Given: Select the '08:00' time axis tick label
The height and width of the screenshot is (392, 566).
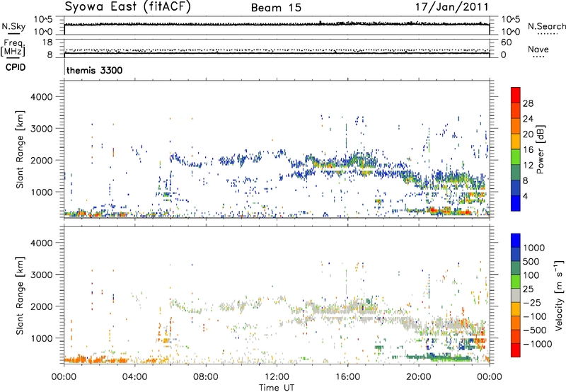Looking at the screenshot, I should tap(206, 377).
